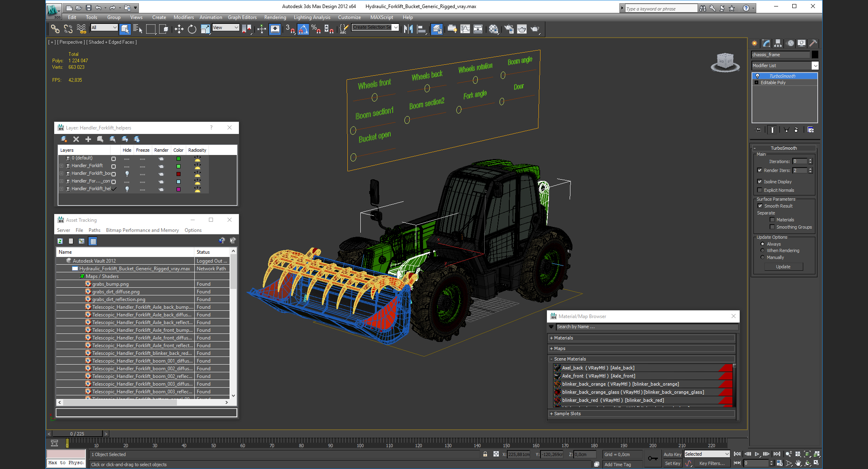Click the Bind to Space Warp icon
This screenshot has width=868, height=469.
click(81, 29)
